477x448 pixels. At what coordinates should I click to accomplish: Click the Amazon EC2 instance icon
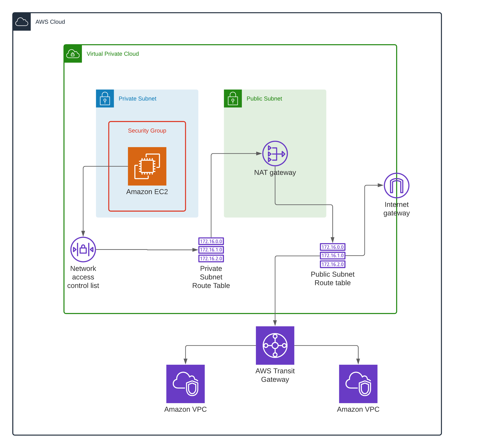click(x=147, y=166)
